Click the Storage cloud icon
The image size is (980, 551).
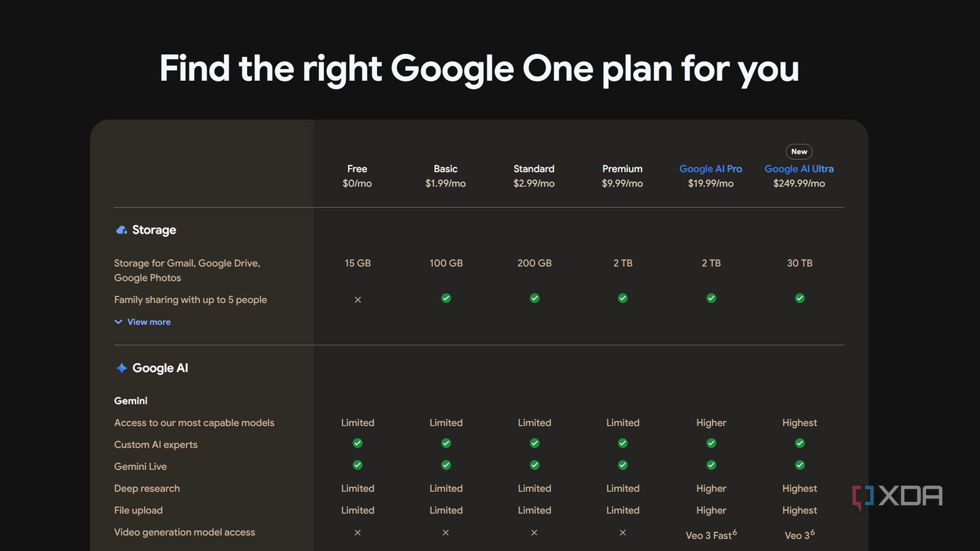[x=121, y=230]
